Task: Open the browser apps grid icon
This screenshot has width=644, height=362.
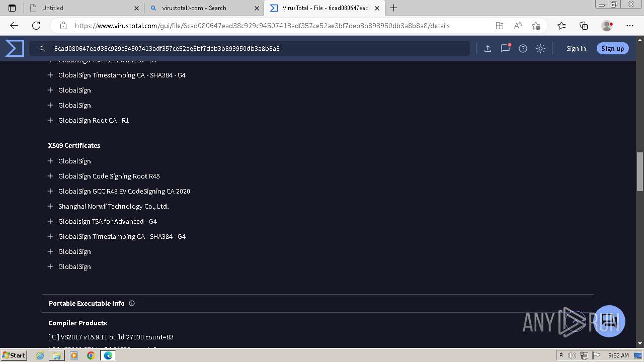Action: tap(499, 26)
